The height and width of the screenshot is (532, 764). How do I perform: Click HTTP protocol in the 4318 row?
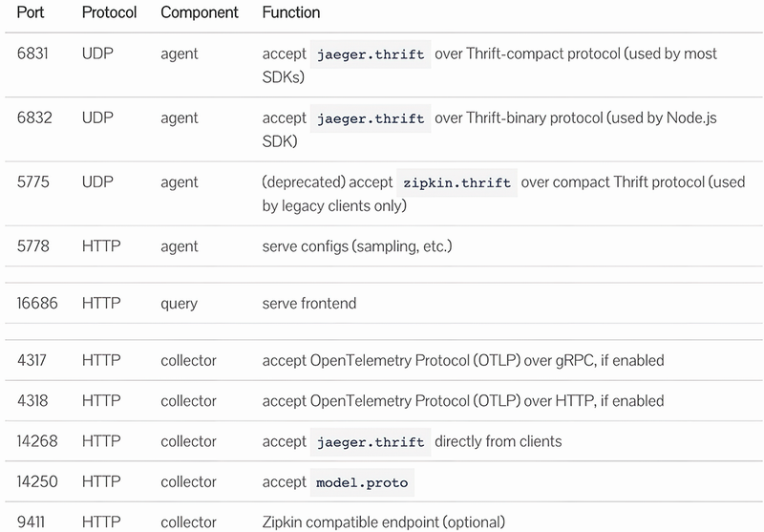click(x=101, y=400)
